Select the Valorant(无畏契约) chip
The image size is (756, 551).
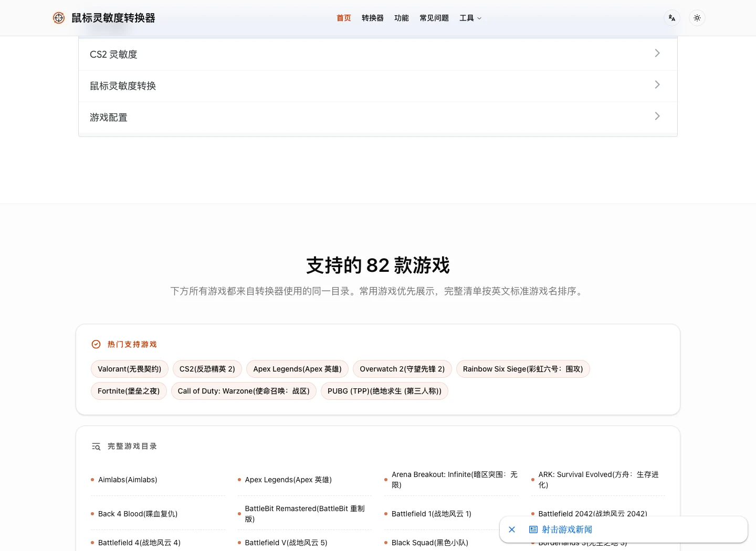[130, 369]
